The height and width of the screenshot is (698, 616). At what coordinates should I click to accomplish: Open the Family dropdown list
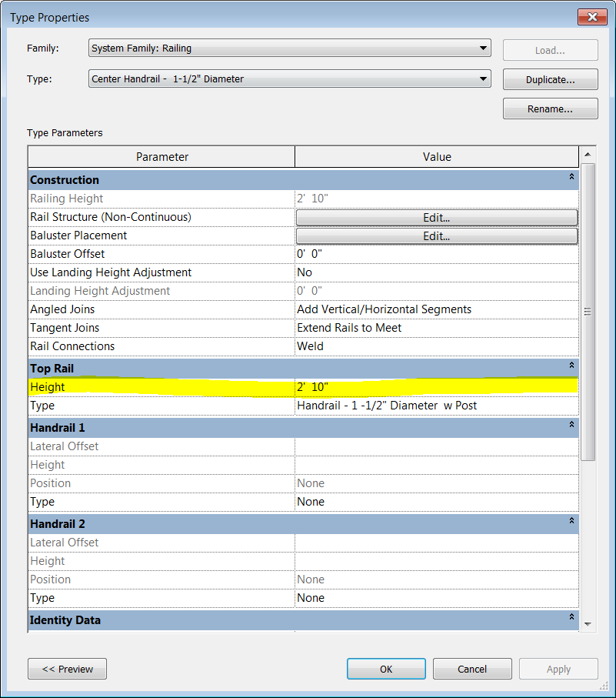coord(289,48)
